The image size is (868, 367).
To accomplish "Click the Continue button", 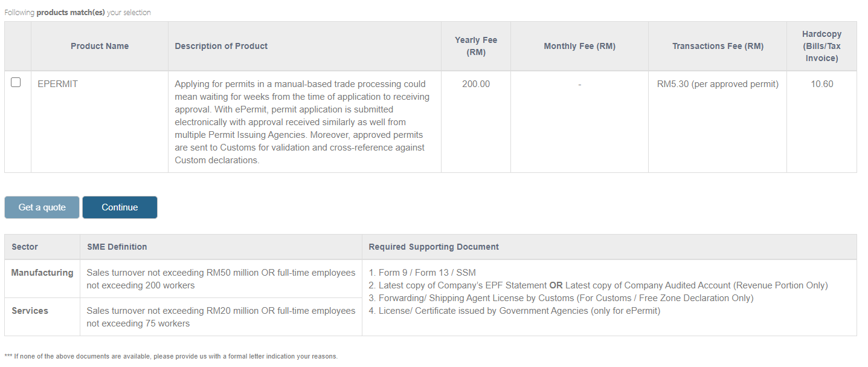I will click(120, 207).
